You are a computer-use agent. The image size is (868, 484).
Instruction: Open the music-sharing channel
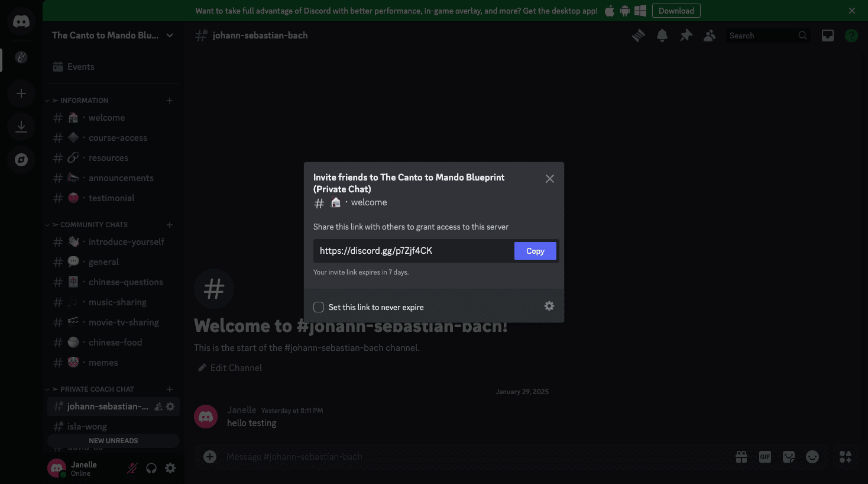coord(114,302)
